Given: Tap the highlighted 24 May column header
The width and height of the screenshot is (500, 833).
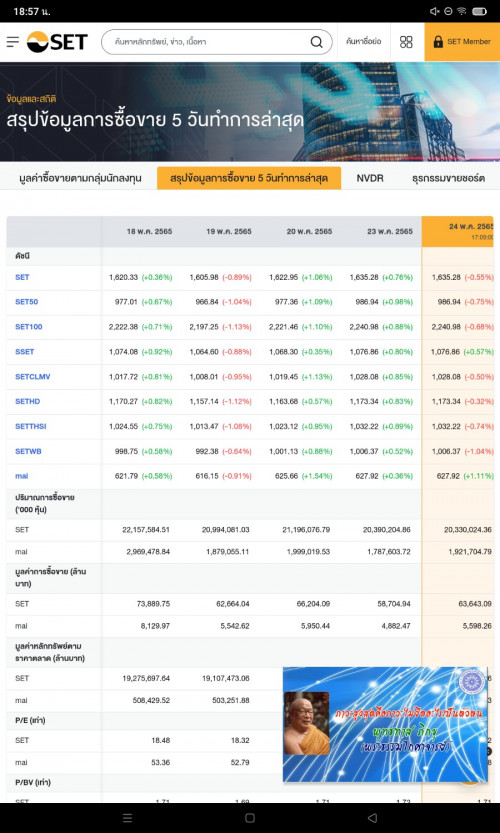Looking at the screenshot, I should pyautogui.click(x=457, y=231).
